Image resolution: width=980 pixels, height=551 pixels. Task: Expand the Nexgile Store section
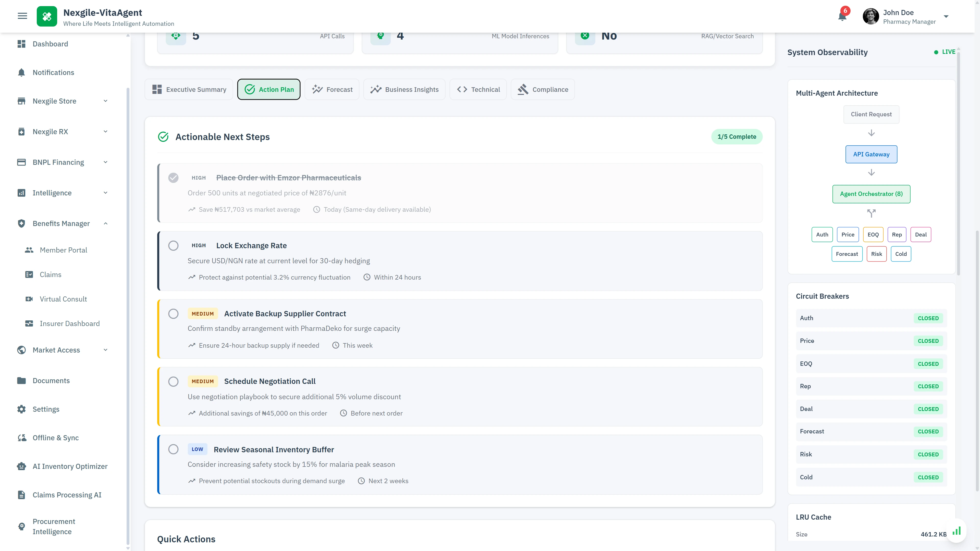coord(105,101)
